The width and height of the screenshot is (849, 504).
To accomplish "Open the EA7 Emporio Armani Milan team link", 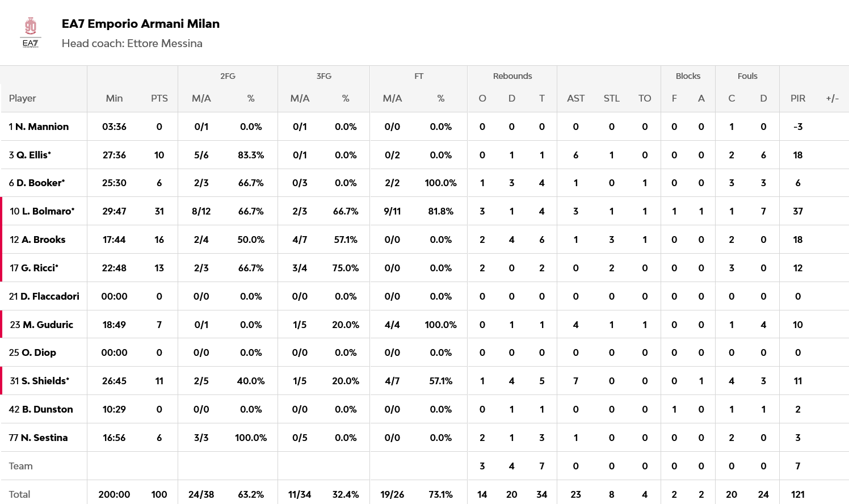I will tap(140, 24).
